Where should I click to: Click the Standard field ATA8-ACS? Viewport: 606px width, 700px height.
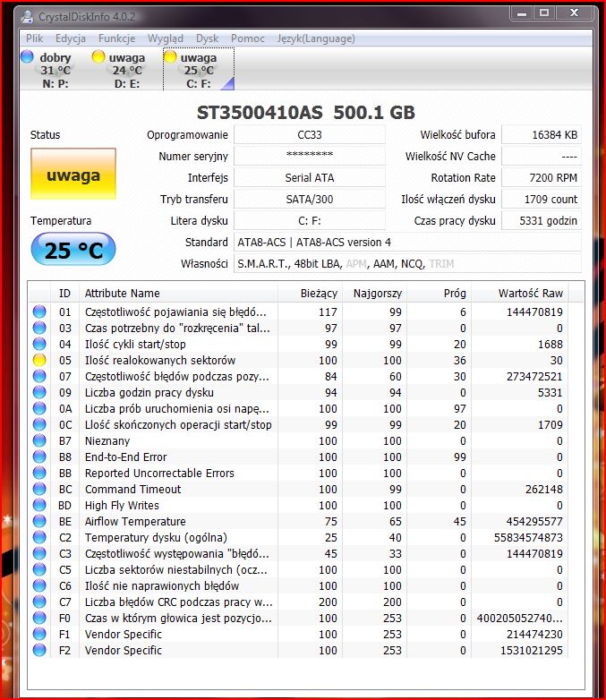(x=407, y=242)
